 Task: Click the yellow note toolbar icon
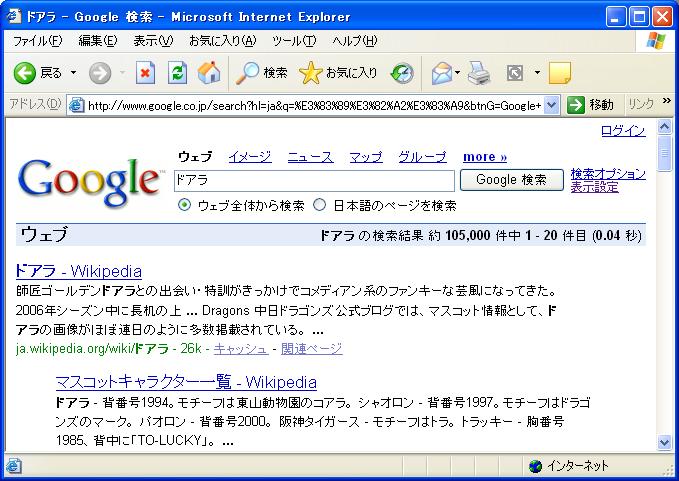(x=559, y=73)
